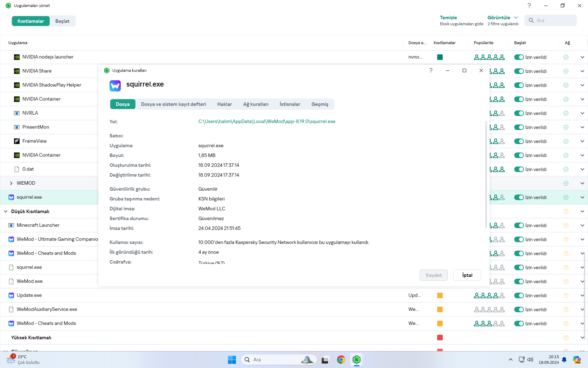Image resolution: width=588 pixels, height=368 pixels.
Task: Toggle startup permission for FrameView row
Action: tap(519, 141)
